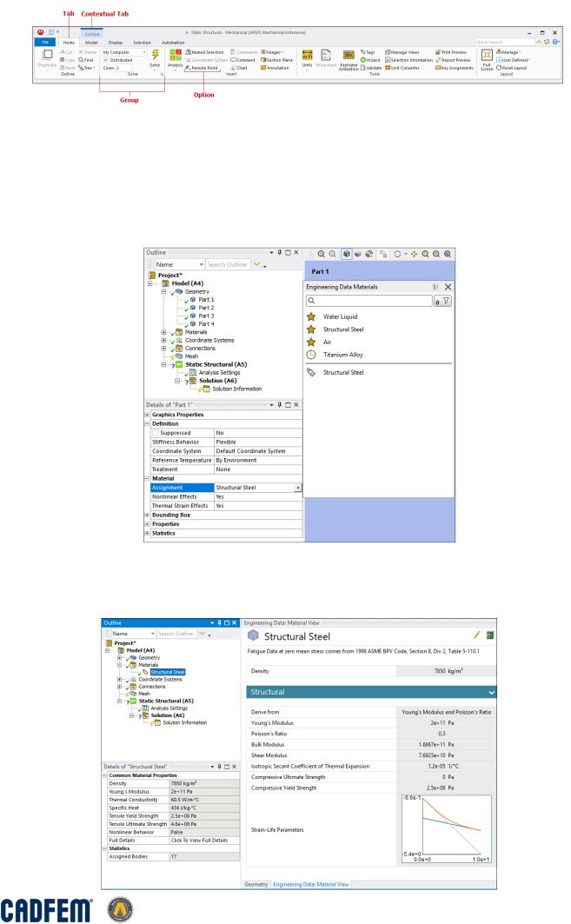
Task: Open the Images dropdown in Insert group
Action: 272,52
